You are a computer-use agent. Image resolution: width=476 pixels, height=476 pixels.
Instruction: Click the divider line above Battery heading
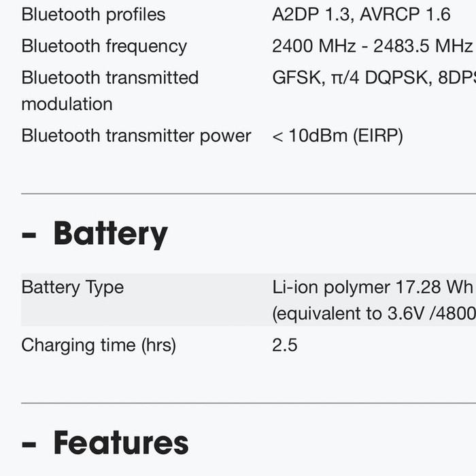click(248, 194)
